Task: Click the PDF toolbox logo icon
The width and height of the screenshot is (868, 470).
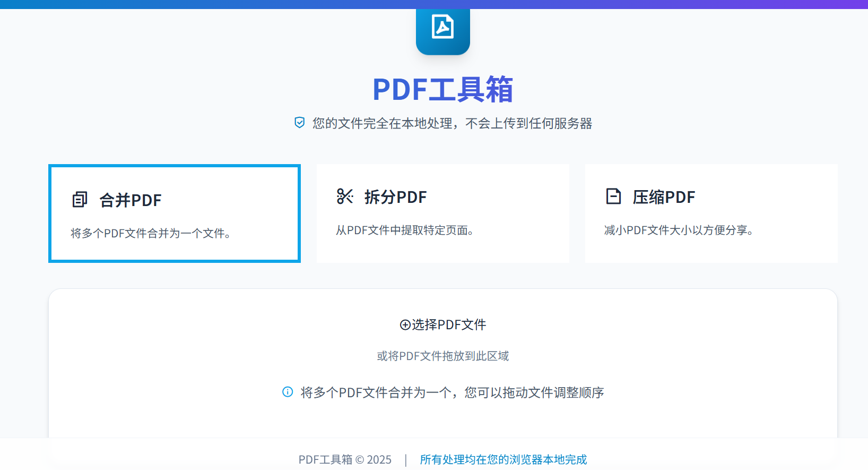Action: [442, 28]
